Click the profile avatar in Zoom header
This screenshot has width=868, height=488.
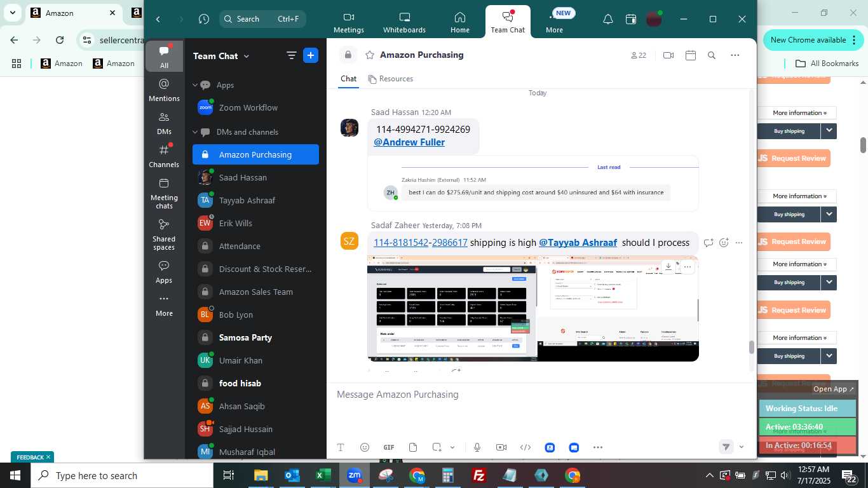click(654, 19)
